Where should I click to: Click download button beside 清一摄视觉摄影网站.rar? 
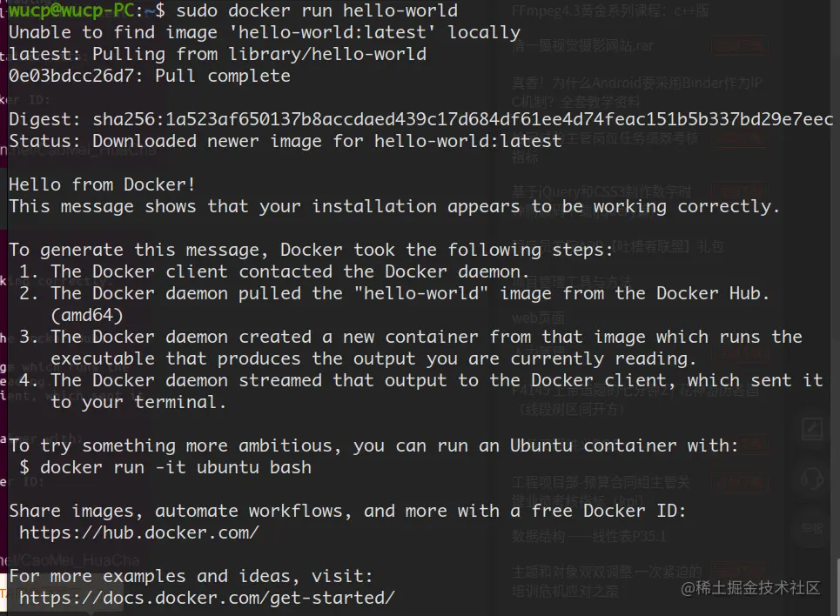click(x=738, y=46)
